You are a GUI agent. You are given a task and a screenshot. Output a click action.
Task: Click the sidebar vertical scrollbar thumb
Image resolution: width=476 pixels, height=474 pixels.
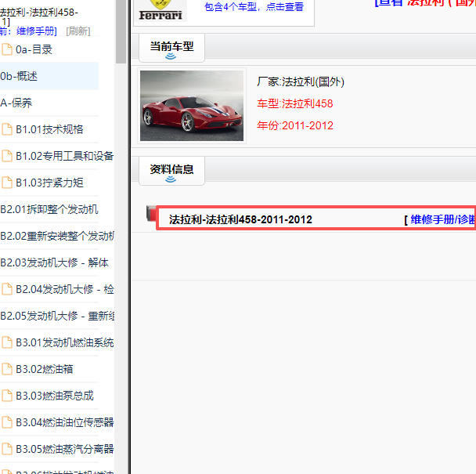coord(121,31)
